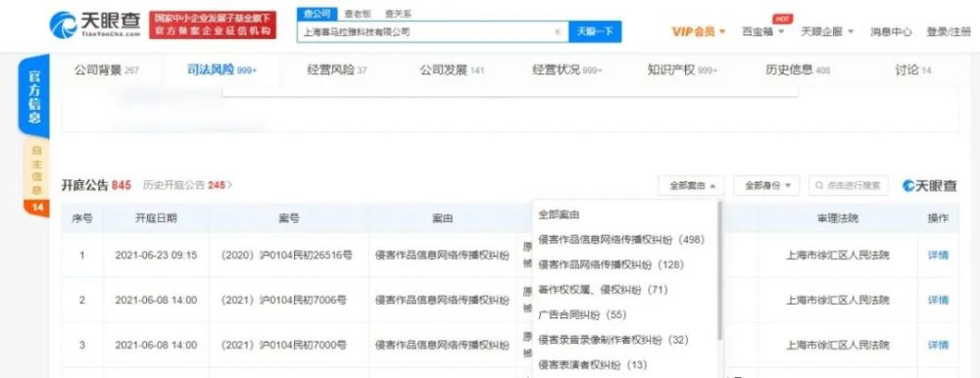Open the 天眼企服 dropdown menu

[827, 31]
